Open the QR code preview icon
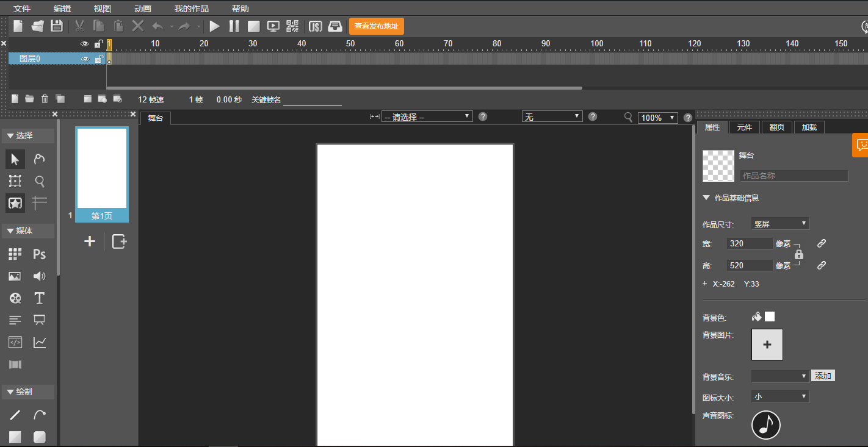Viewport: 868px width, 447px height. 292,26
